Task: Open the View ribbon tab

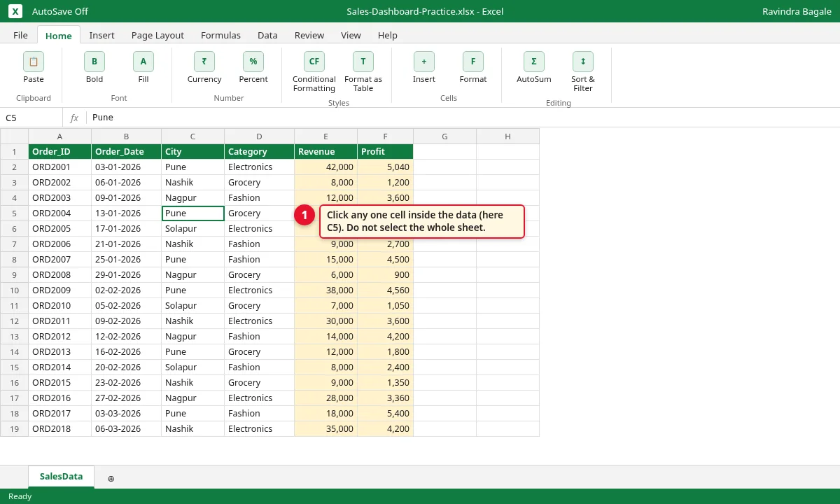Action: tap(351, 35)
